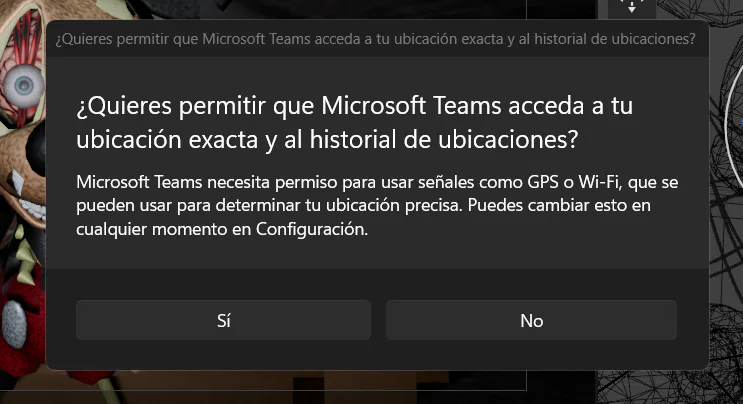The width and height of the screenshot is (743, 404).
Task: Click the dialog title bar text
Action: (x=375, y=39)
